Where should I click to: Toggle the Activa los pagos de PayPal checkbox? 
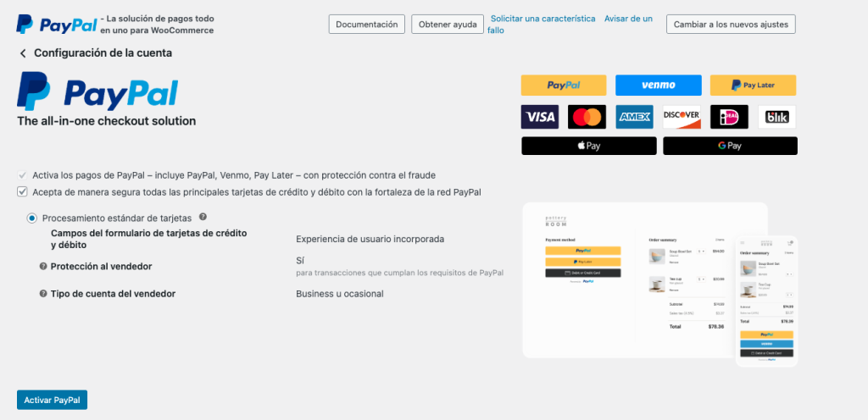coord(23,175)
